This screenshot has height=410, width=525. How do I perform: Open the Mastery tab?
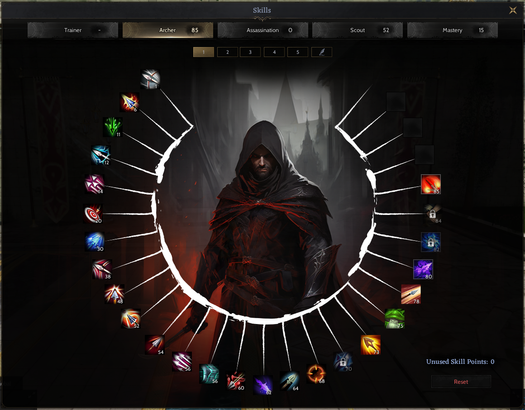point(452,30)
